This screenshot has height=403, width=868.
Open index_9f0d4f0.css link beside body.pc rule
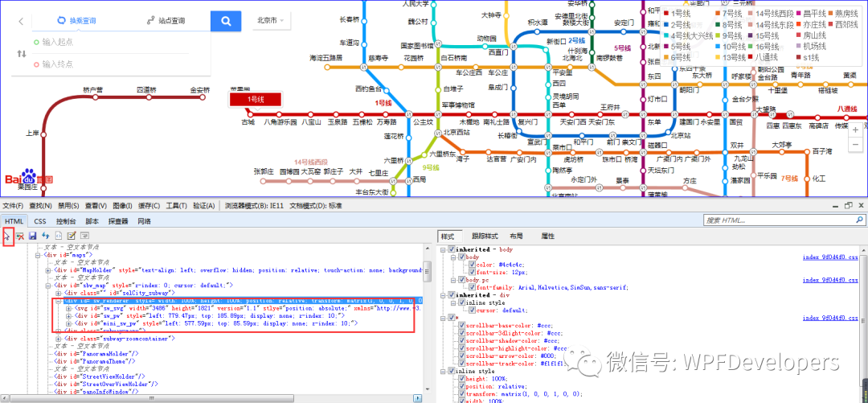(x=830, y=280)
